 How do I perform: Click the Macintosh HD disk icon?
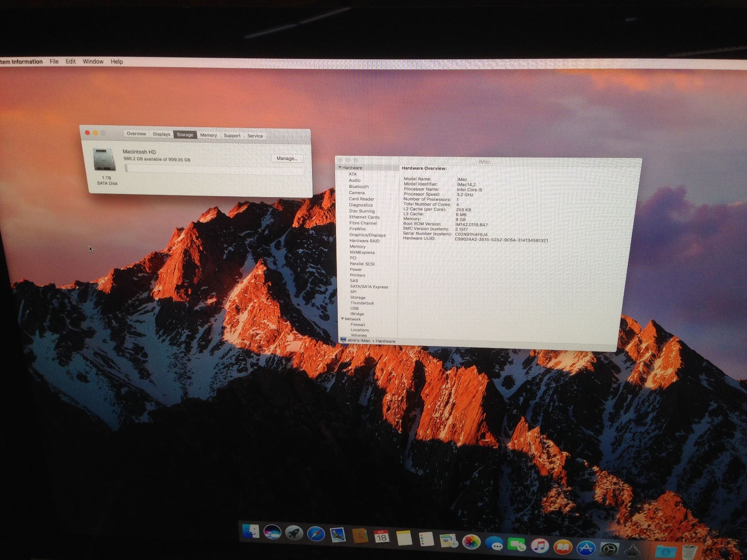[x=103, y=159]
